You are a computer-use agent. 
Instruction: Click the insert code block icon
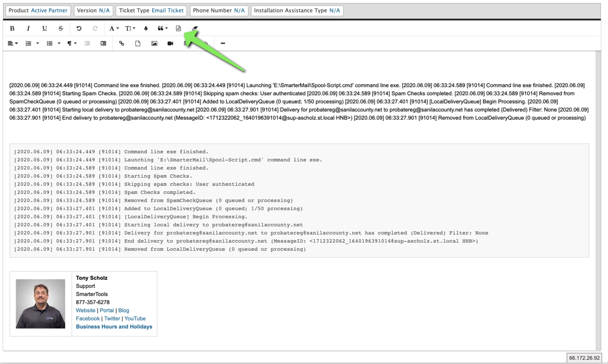click(x=178, y=28)
